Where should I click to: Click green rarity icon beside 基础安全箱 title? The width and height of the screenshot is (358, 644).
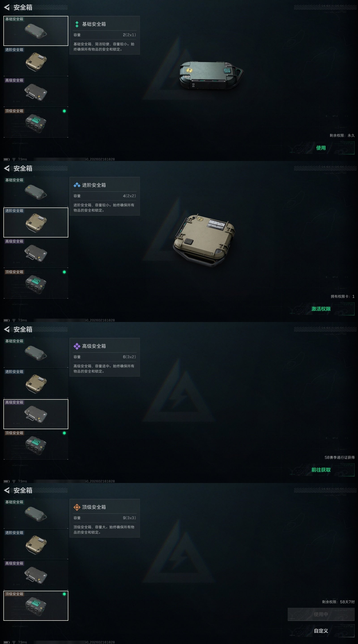point(77,24)
